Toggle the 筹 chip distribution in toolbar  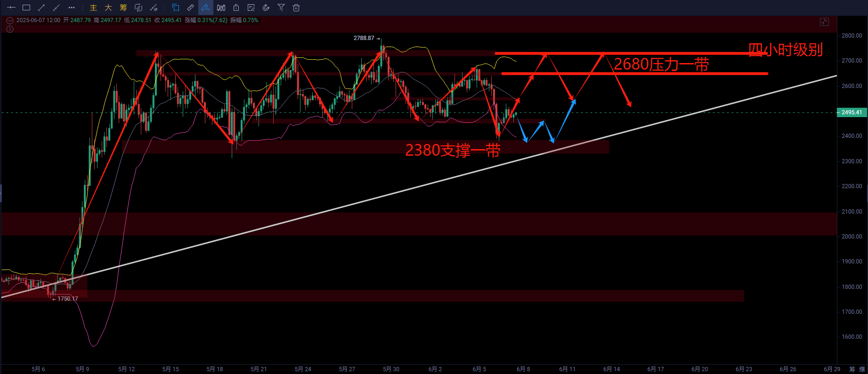coord(123,8)
